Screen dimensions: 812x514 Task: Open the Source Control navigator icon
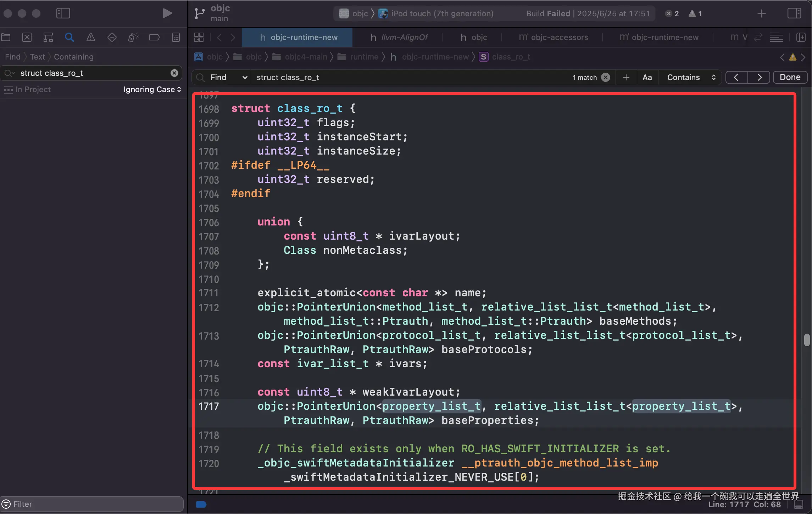(x=27, y=37)
